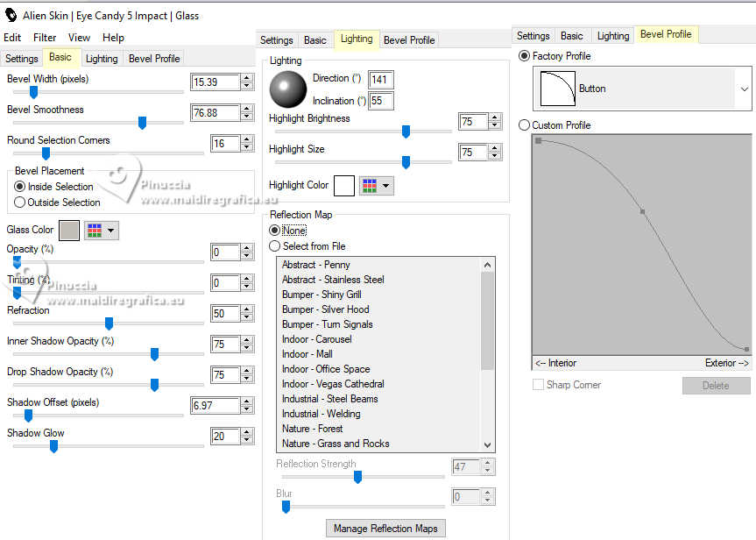The width and height of the screenshot is (756, 540).
Task: Select Bumper - Shiny Grill reflection map
Action: (x=321, y=295)
